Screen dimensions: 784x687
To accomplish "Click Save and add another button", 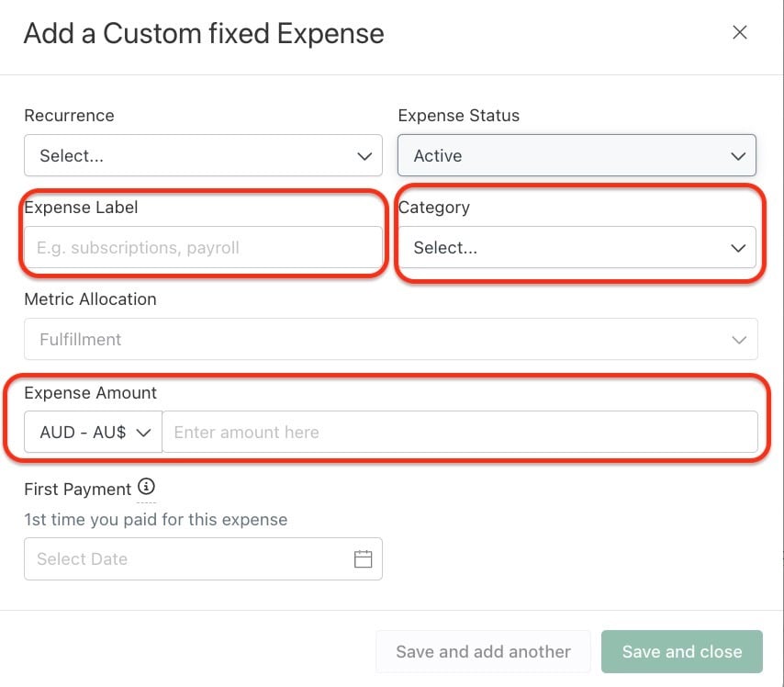I will pos(483,651).
